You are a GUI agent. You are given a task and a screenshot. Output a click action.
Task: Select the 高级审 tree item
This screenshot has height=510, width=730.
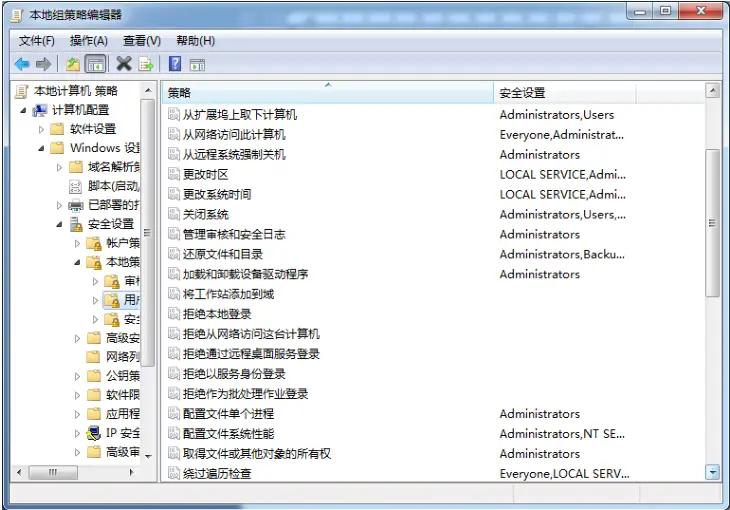pos(122,452)
